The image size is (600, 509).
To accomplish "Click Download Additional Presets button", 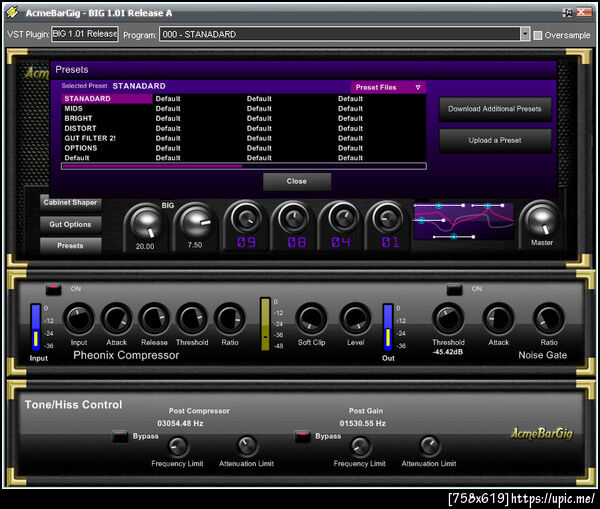I will [495, 109].
